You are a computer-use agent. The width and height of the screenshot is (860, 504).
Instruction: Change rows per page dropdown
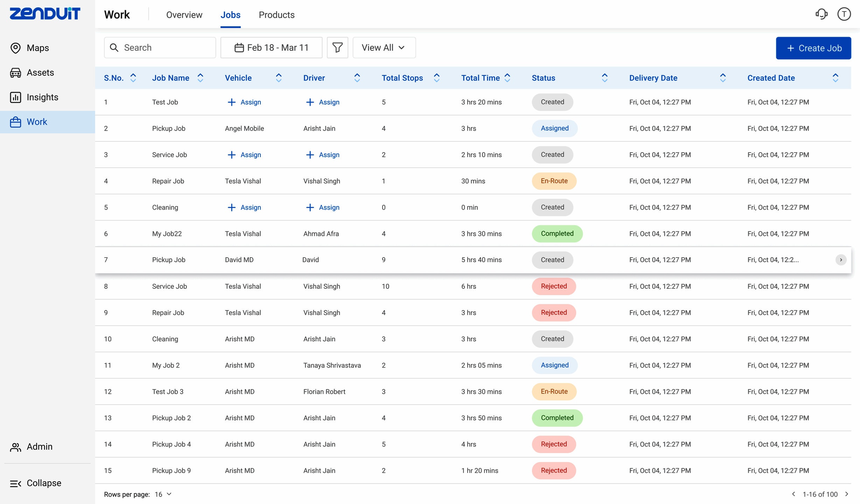point(163,494)
